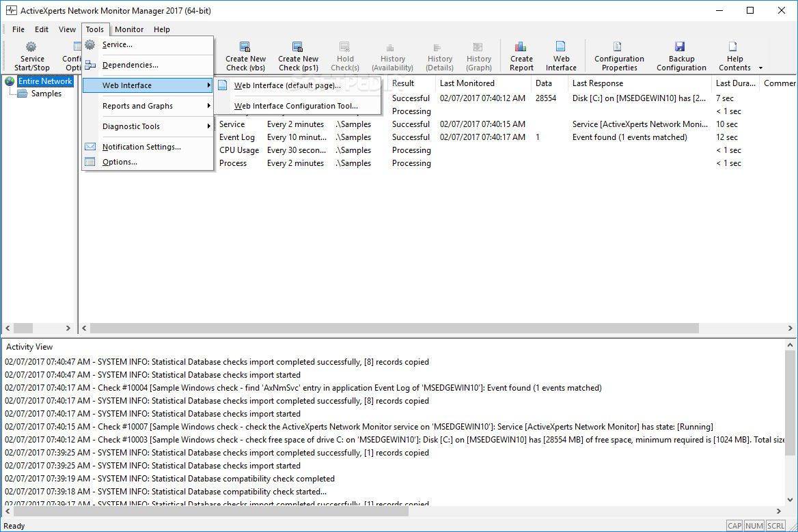Sort by the Result column header

(411, 83)
